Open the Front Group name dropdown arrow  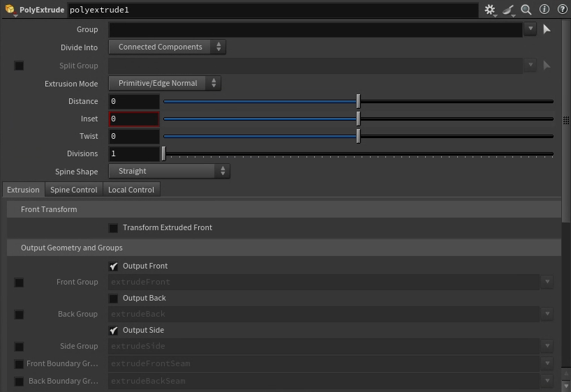(547, 282)
